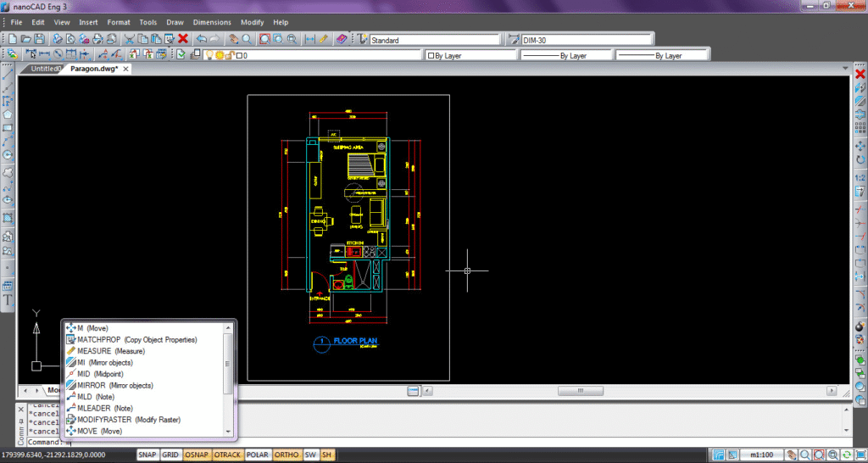
Task: Click the Undo arrow icon
Action: click(202, 39)
